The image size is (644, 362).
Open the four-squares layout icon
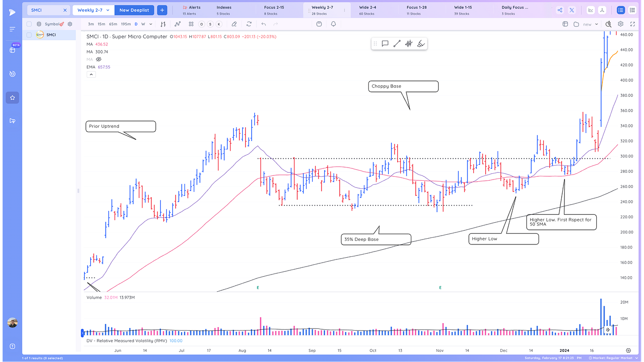(191, 24)
